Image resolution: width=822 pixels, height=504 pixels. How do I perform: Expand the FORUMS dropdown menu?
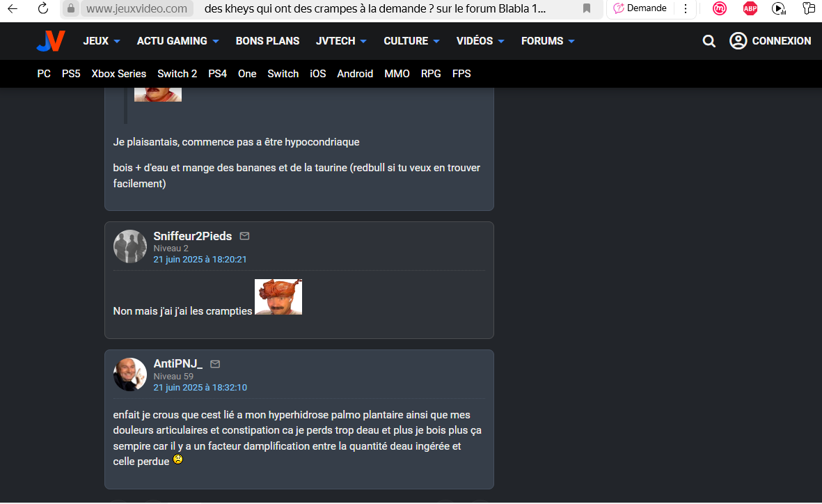pos(548,41)
